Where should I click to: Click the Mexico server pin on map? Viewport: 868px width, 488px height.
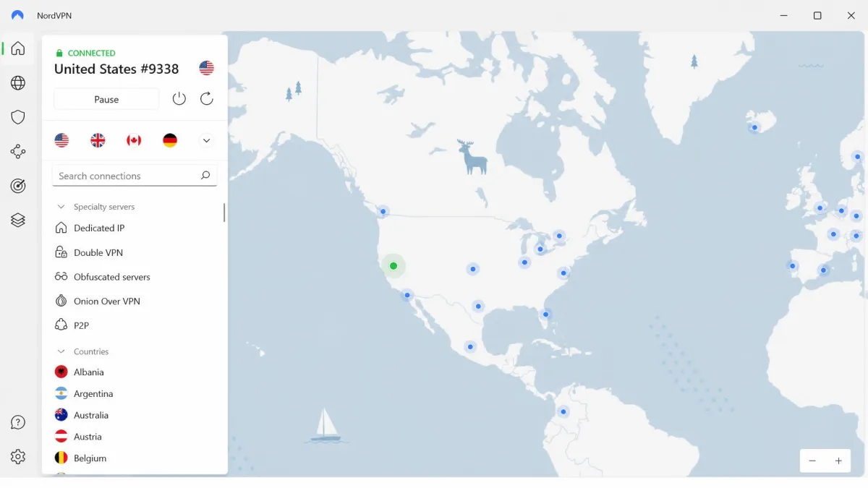471,347
